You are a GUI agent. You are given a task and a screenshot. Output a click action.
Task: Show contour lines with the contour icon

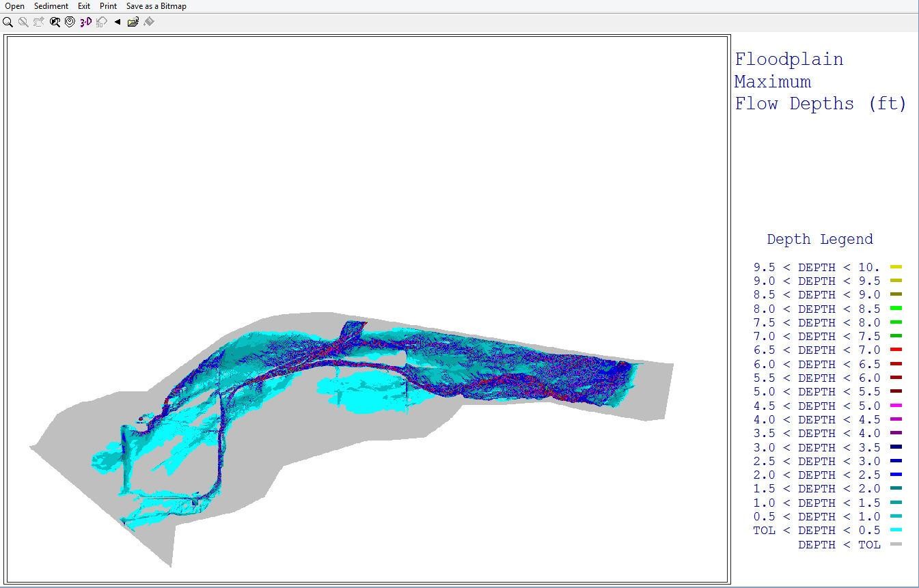70,22
